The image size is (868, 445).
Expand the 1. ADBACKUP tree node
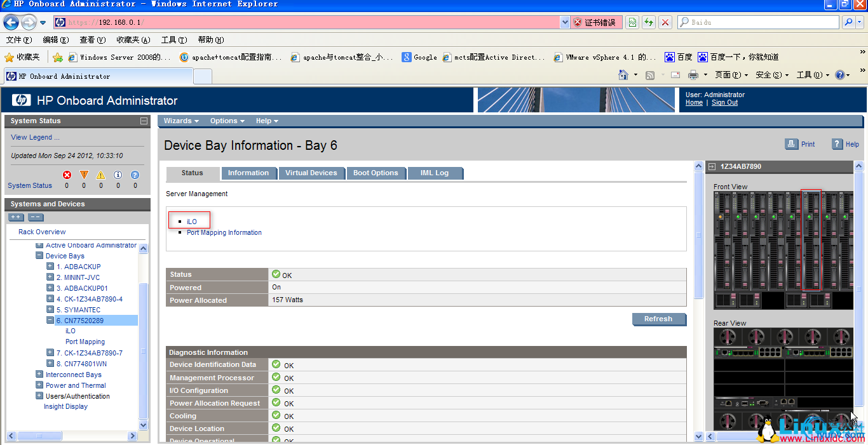click(x=50, y=267)
